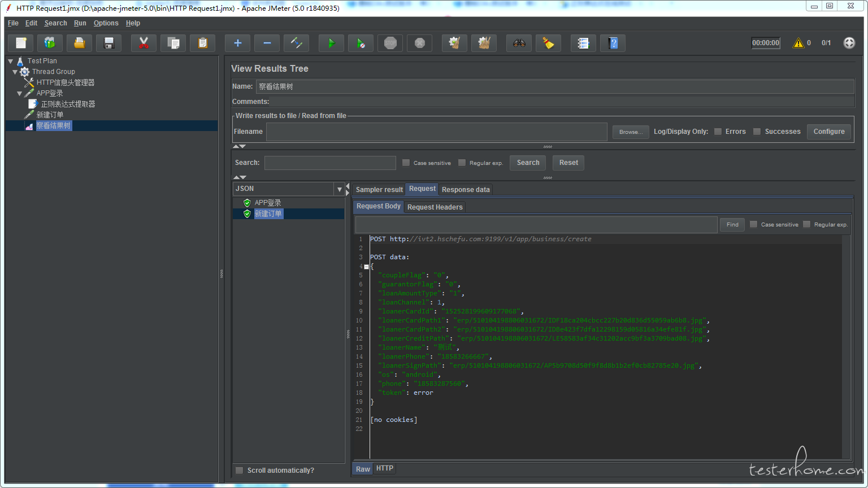Click the Paste clipboard icon
868x488 pixels.
(x=203, y=43)
